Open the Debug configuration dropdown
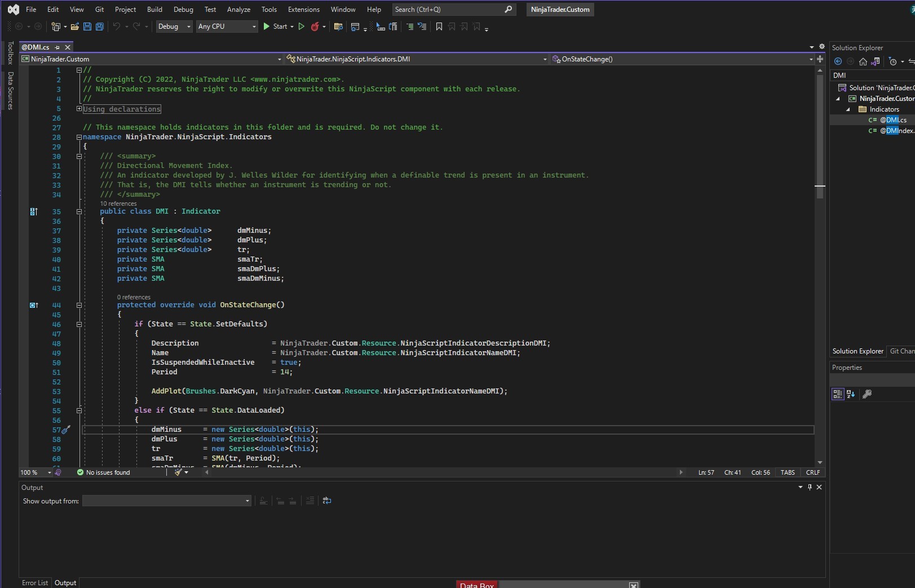The height and width of the screenshot is (588, 915). (x=174, y=26)
